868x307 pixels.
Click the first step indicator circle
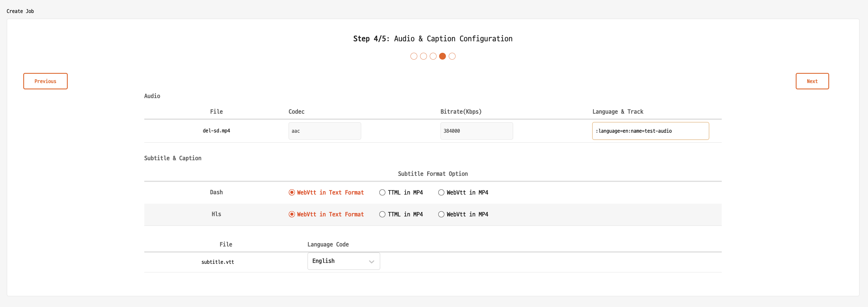pos(414,56)
